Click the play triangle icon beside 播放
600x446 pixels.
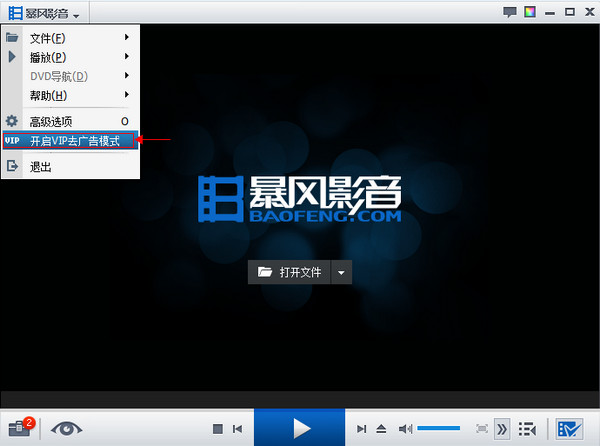[12, 57]
